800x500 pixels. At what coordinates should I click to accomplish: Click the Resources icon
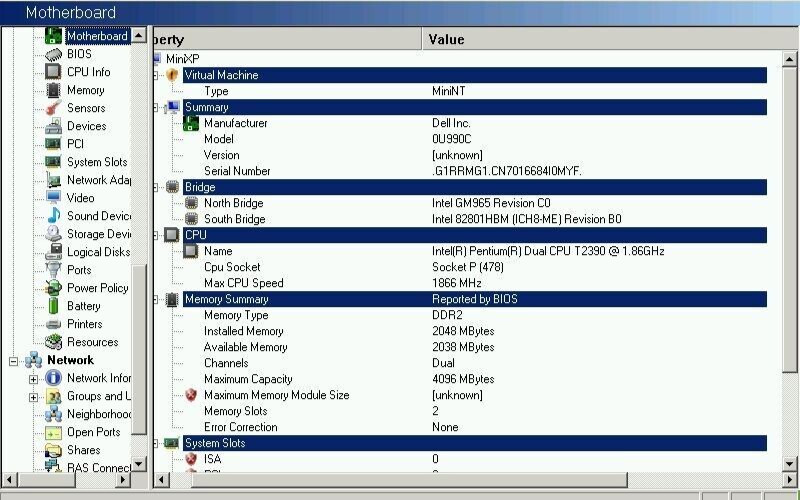[53, 342]
